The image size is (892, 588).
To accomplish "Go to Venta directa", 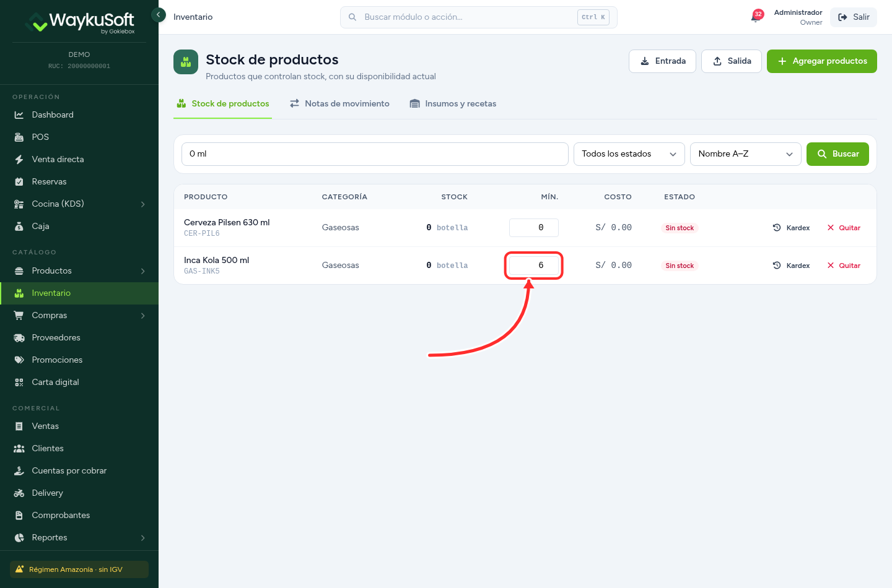I will (x=79, y=159).
